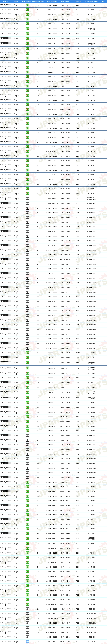107x644 pixels.
Task: Select engine code M 271.958
Action: (91, 353)
